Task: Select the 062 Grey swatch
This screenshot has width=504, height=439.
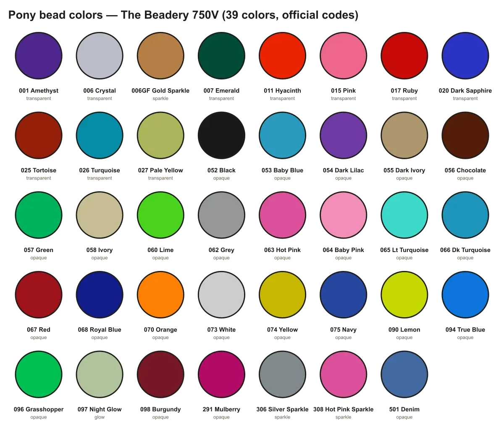Action: [x=221, y=215]
